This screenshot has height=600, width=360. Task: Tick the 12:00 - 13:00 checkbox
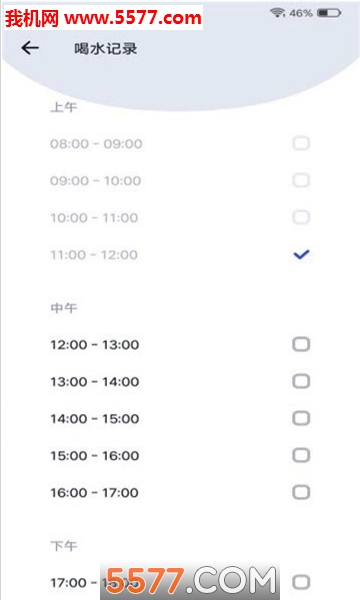(x=301, y=344)
